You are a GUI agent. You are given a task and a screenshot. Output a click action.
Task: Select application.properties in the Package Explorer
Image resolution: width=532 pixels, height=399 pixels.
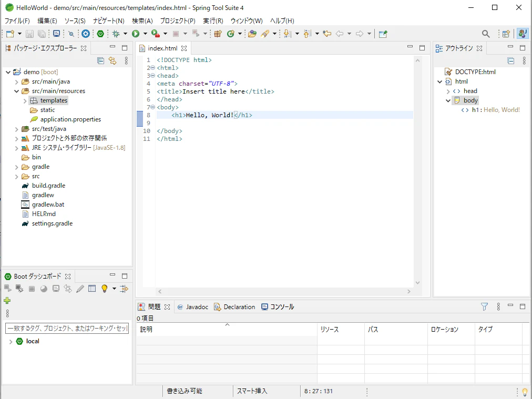click(x=70, y=119)
